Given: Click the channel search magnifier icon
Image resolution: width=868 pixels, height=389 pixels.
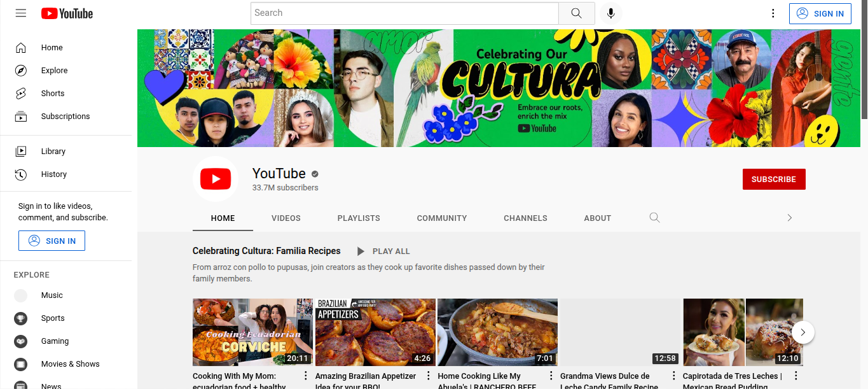Looking at the screenshot, I should click(654, 218).
